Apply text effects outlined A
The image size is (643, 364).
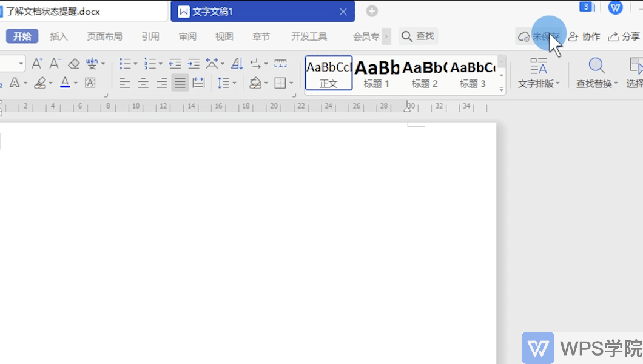(x=15, y=83)
